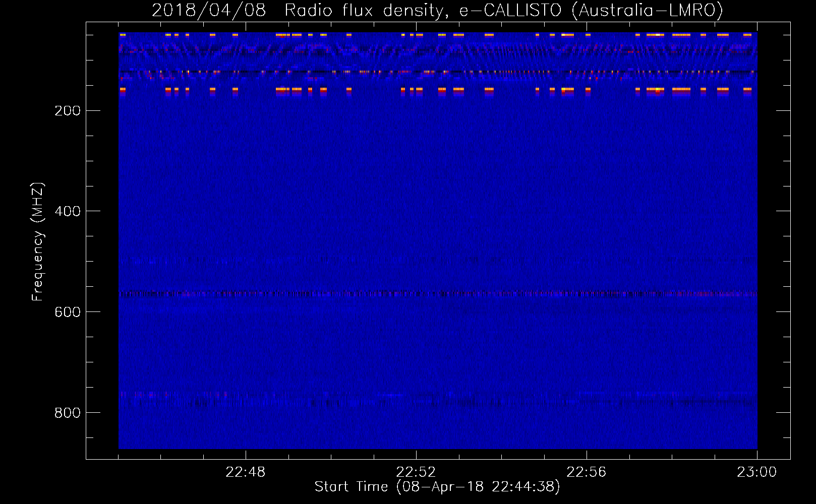Click the 22:56 time tick label

[586, 472]
